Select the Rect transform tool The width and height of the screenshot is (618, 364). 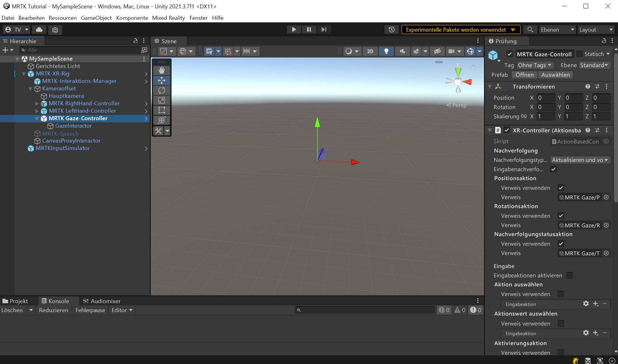161,110
